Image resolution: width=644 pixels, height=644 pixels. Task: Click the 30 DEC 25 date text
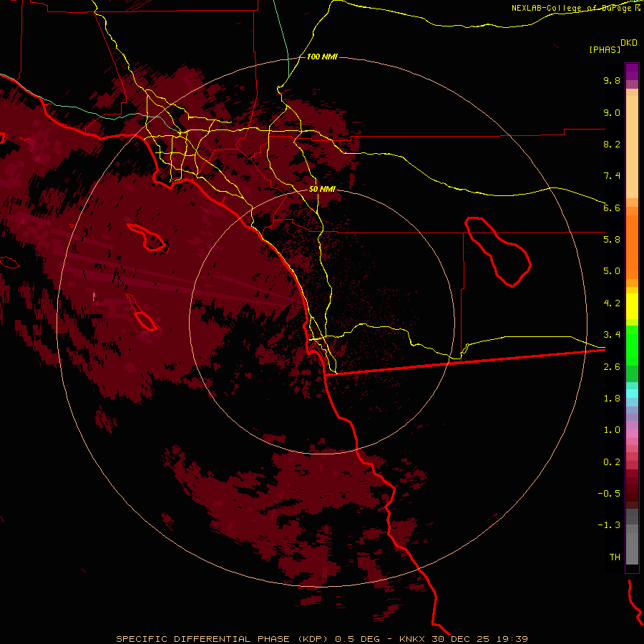[462, 639]
